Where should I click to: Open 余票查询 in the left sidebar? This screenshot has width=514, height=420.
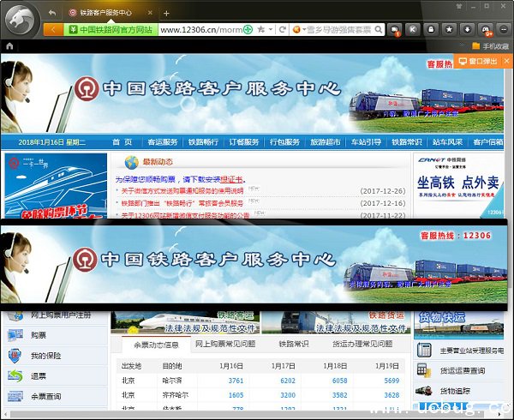tap(15, 397)
